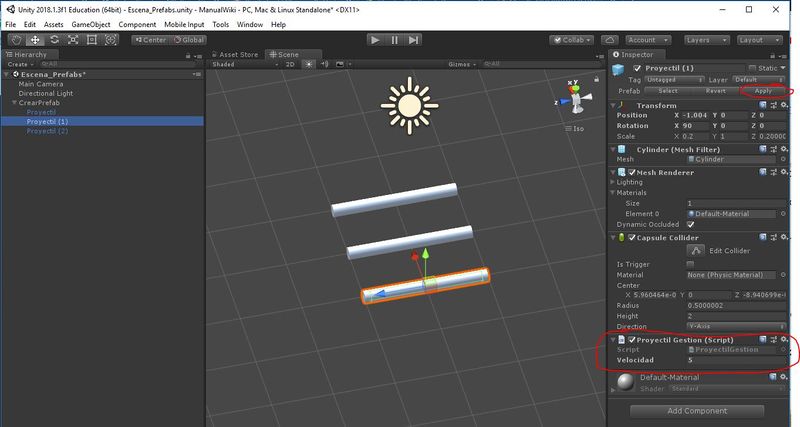The width and height of the screenshot is (800, 427).
Task: Open the Collab dropdown
Action: 572,40
